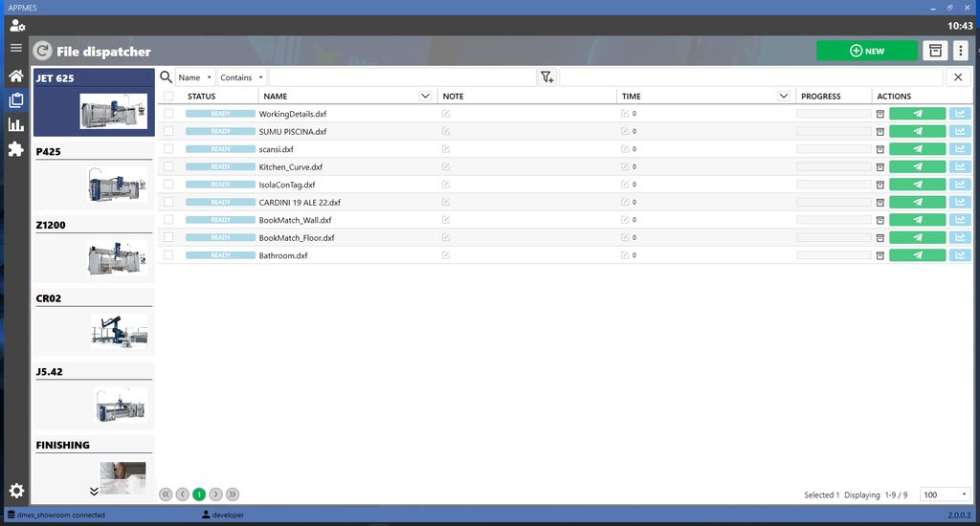Click the progress bar for Kitchen_Curve.dxf
This screenshot has height=526, width=980.
tap(834, 166)
